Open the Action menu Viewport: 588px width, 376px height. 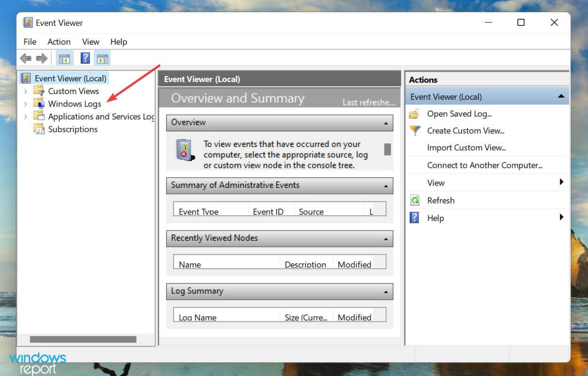tap(59, 42)
